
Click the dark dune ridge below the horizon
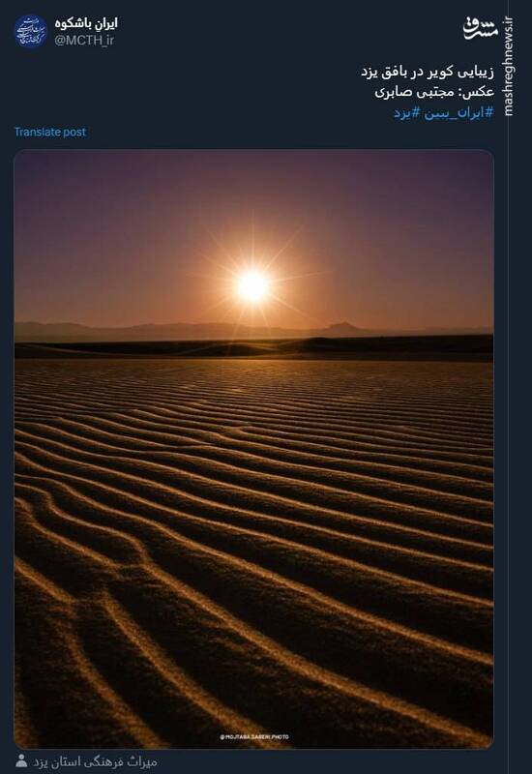click(x=253, y=347)
